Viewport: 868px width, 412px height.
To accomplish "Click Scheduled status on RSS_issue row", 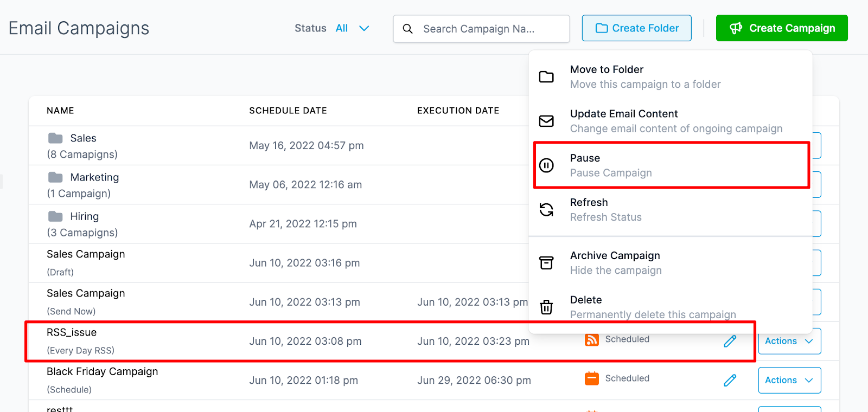I will (x=627, y=339).
